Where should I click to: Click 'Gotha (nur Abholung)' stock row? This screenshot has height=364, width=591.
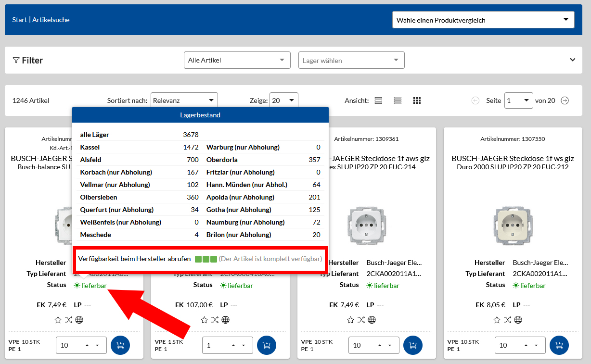pyautogui.click(x=263, y=210)
